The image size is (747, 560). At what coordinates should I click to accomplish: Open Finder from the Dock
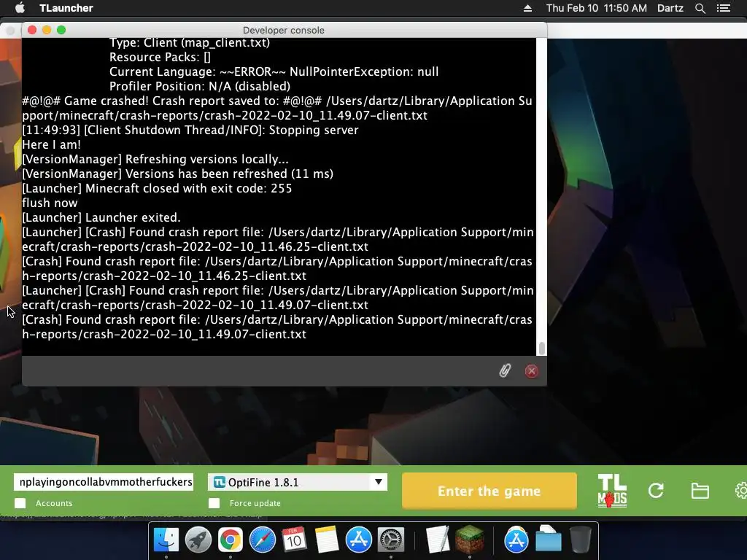(166, 540)
